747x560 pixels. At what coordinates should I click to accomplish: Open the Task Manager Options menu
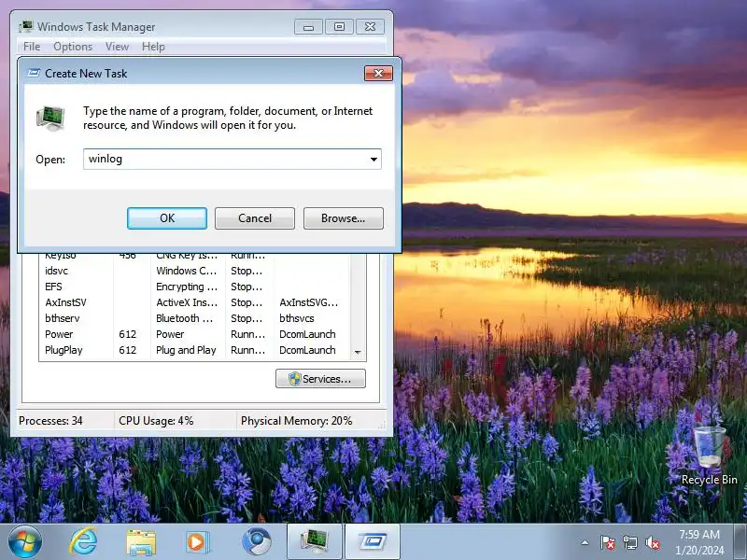click(73, 47)
